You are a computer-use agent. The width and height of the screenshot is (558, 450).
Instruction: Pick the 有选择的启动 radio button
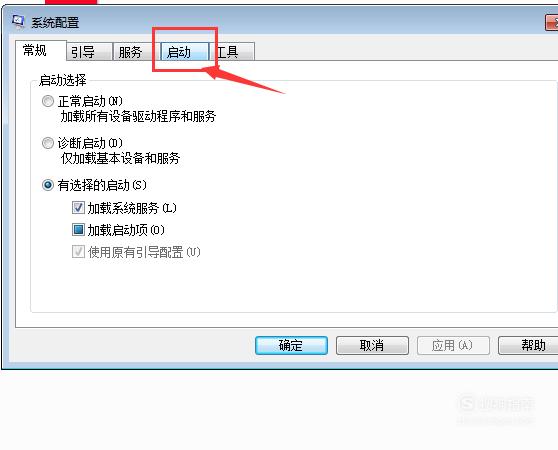[x=48, y=185]
